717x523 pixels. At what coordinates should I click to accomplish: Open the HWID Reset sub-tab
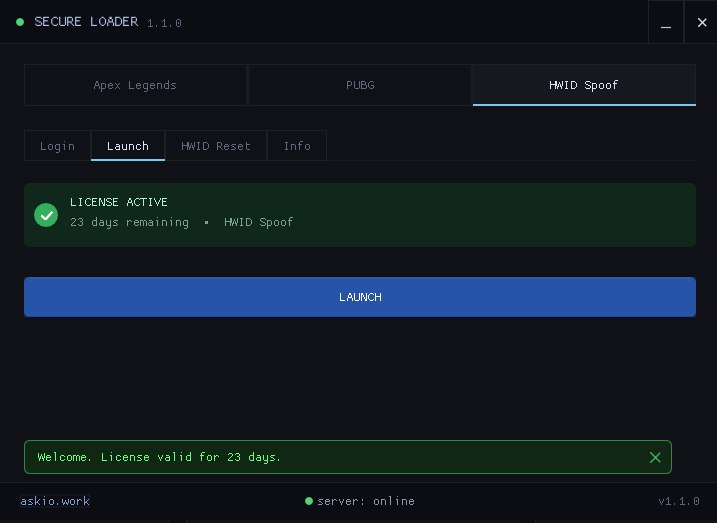tap(216, 146)
